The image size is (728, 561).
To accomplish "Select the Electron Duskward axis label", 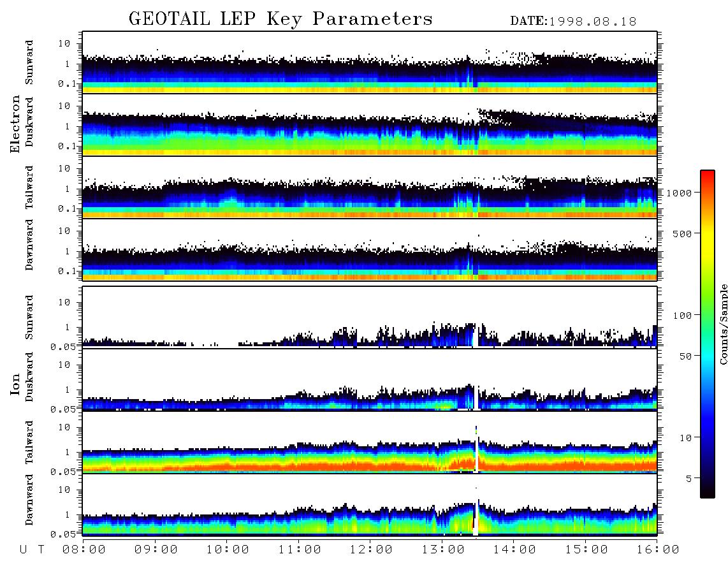I will 29,122.
